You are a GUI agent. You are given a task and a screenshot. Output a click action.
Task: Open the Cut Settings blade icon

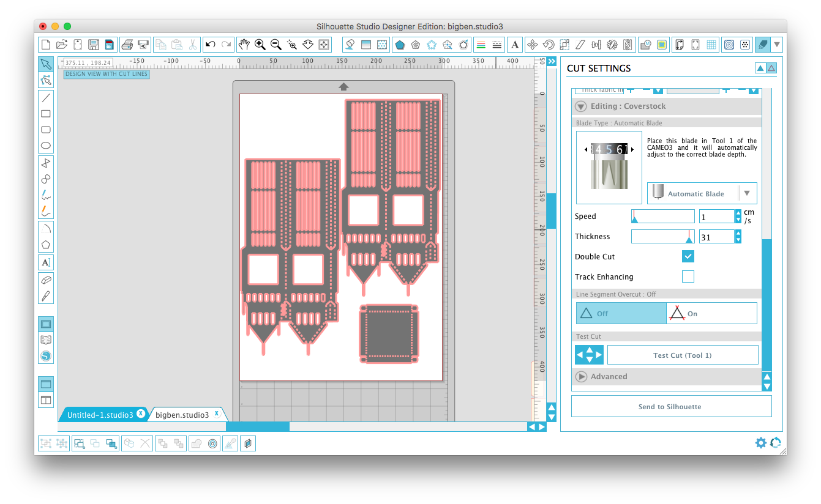[x=762, y=45]
